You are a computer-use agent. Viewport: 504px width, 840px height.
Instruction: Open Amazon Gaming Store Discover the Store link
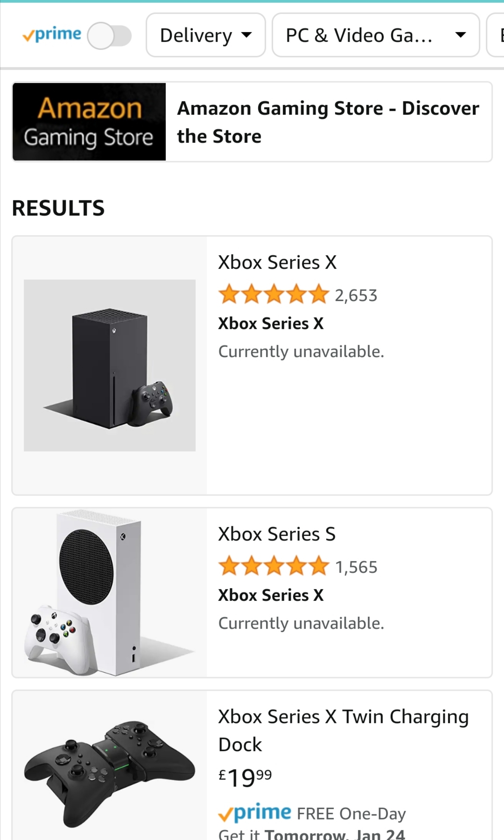pyautogui.click(x=328, y=122)
